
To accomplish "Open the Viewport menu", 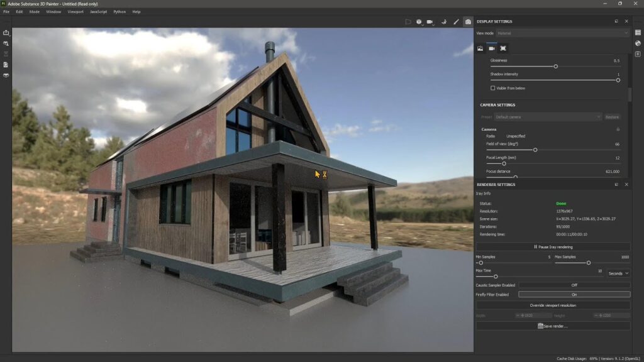I will (x=75, y=11).
